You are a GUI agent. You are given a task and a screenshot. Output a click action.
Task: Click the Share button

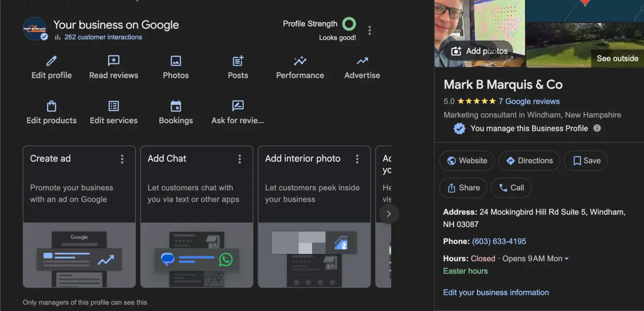[463, 188]
